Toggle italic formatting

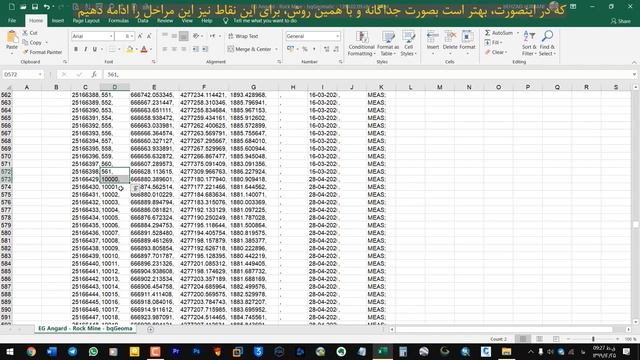point(85,49)
